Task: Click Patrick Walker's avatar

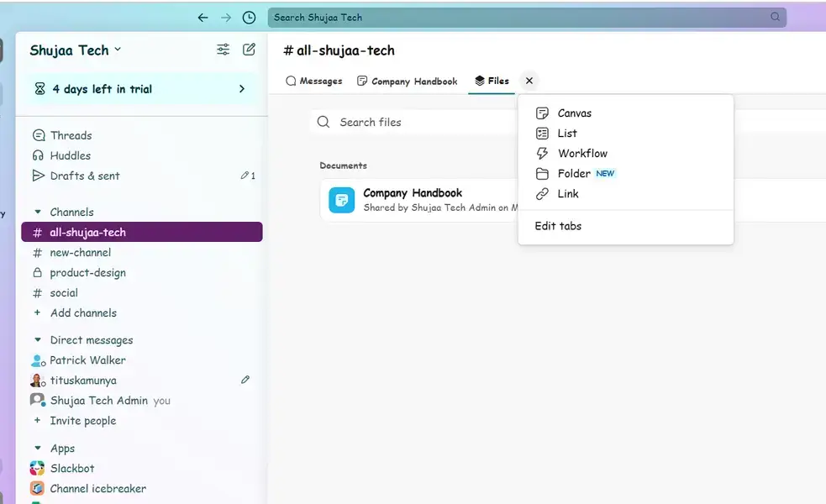Action: 38,360
